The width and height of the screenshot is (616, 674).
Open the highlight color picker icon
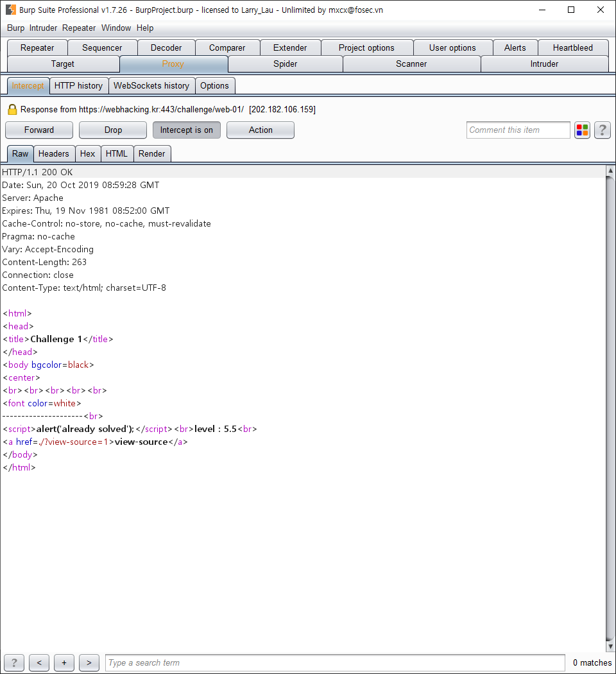click(x=582, y=130)
